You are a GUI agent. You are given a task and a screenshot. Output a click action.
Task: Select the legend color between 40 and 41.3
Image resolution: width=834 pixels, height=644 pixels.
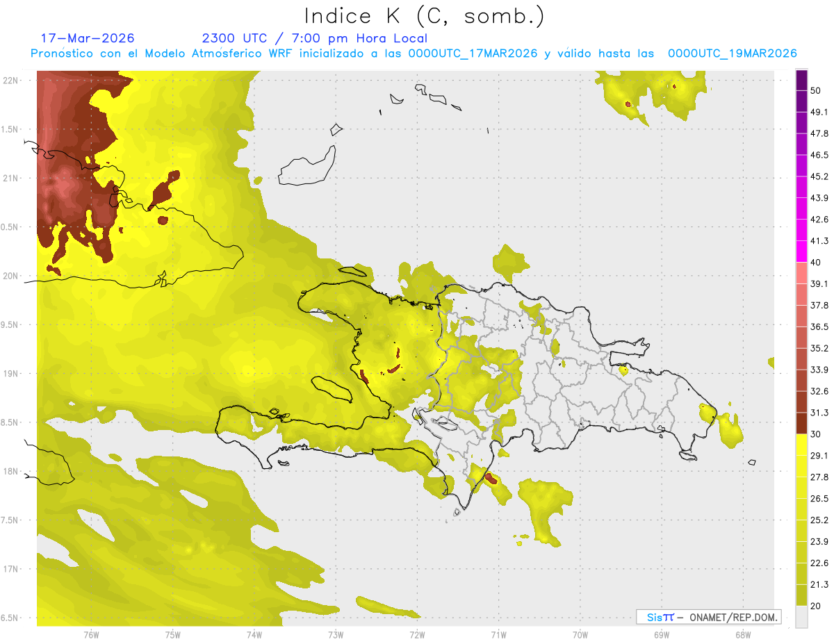801,251
